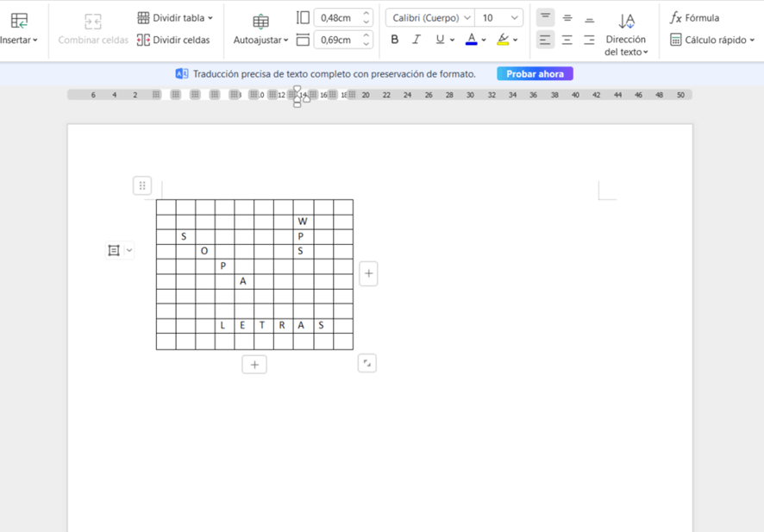Click cell with O in SOPA diagonal
Screen dimensions: 764x532
(205, 252)
